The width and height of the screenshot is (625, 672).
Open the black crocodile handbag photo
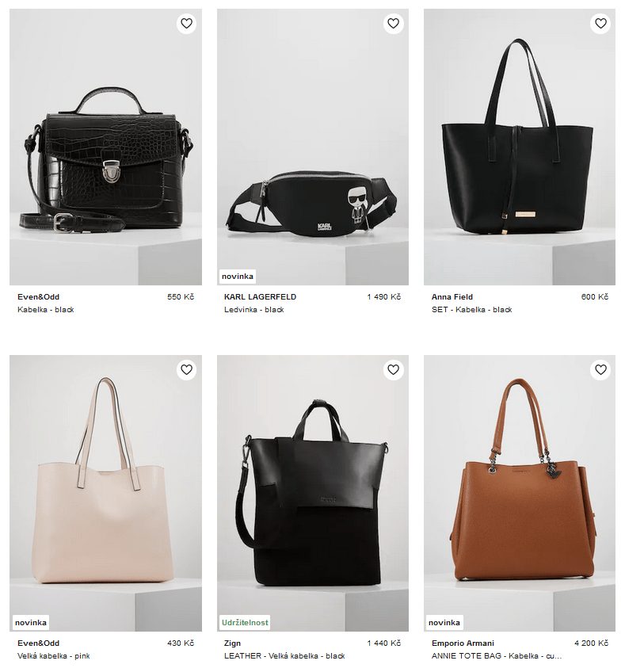[106, 147]
